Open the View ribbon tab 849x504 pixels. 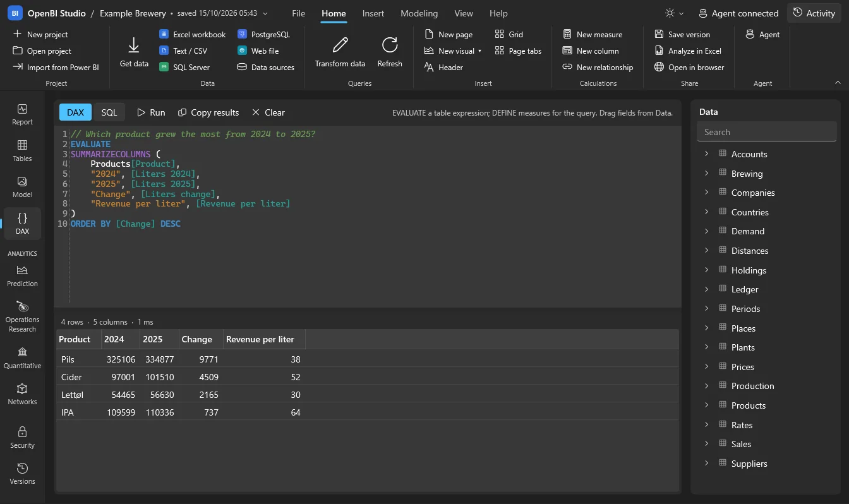(464, 13)
